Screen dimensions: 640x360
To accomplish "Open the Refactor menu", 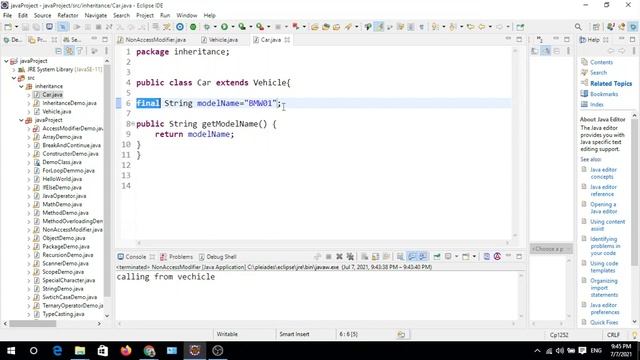I will (68, 16).
